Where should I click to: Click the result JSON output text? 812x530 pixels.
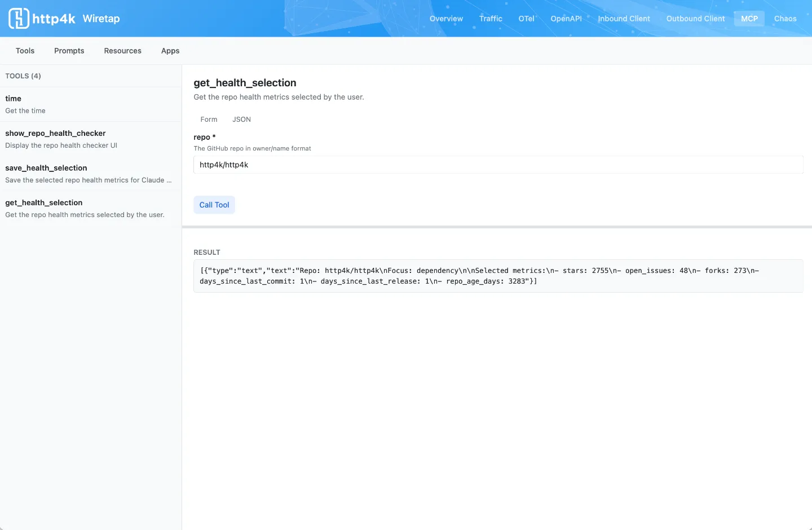click(x=498, y=276)
